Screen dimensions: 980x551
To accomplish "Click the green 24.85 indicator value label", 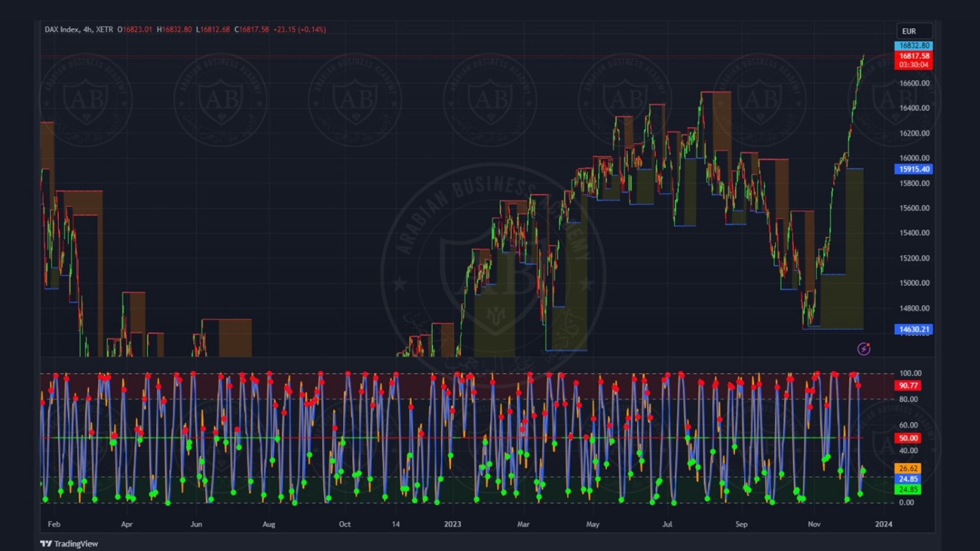I will click(x=908, y=489).
